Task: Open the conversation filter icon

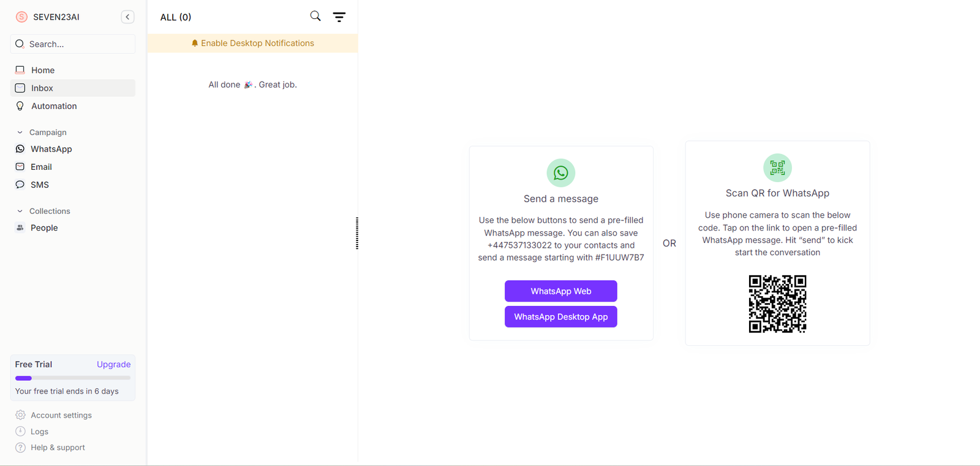Action: [339, 17]
